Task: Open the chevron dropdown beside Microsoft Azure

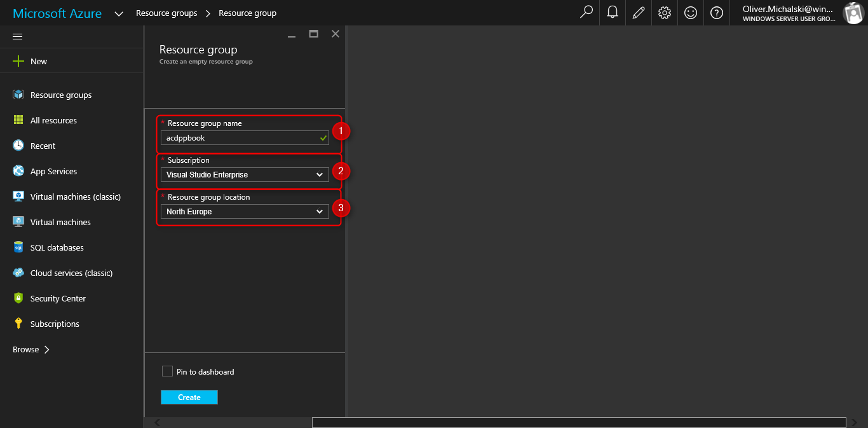Action: point(119,13)
